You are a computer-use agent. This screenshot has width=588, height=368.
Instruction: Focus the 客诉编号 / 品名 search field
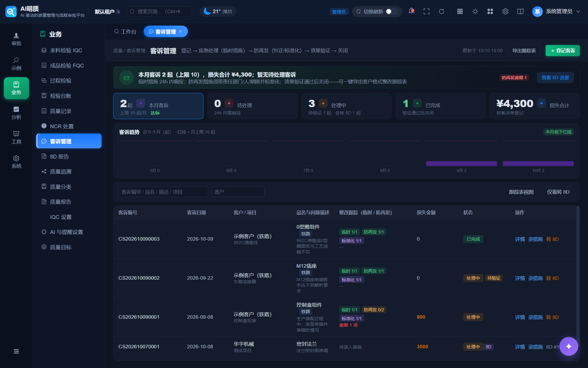click(x=163, y=192)
